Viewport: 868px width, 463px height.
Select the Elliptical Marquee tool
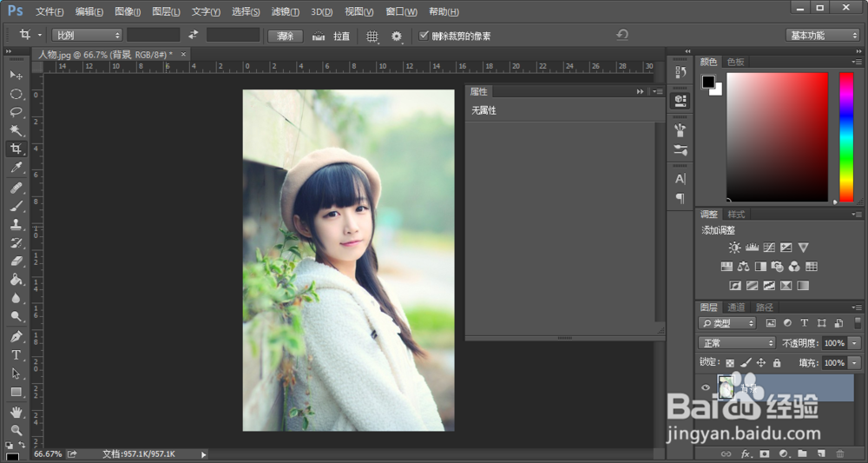click(x=16, y=94)
